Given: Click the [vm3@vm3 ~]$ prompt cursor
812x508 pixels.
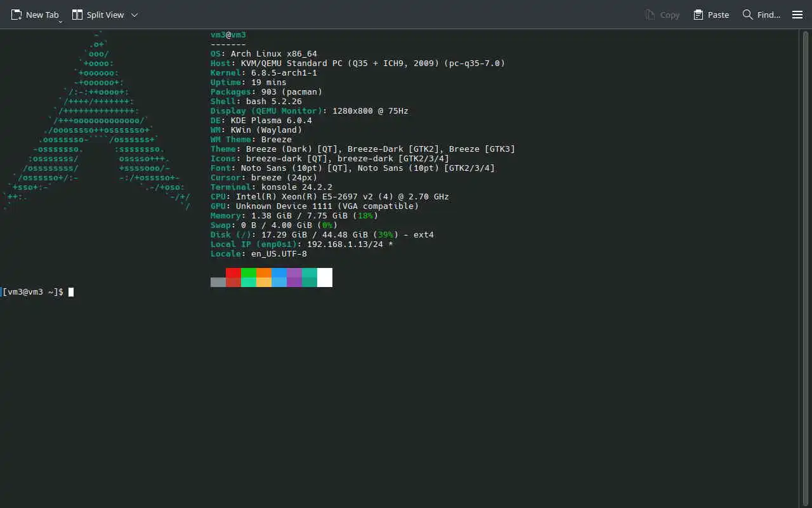Looking at the screenshot, I should 71,292.
